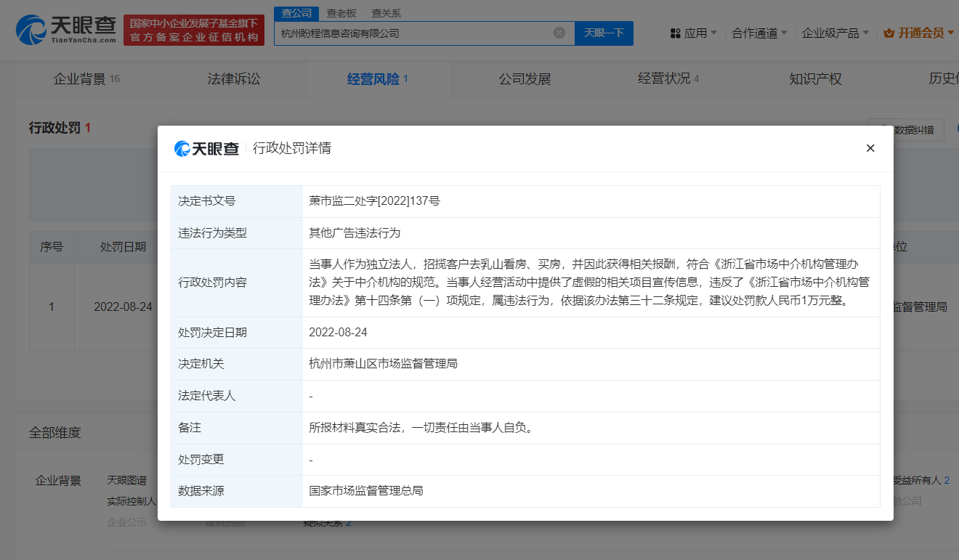Viewport: 959px width, 560px height.
Task: Open the 企业背景 navigation tab
Action: click(80, 79)
